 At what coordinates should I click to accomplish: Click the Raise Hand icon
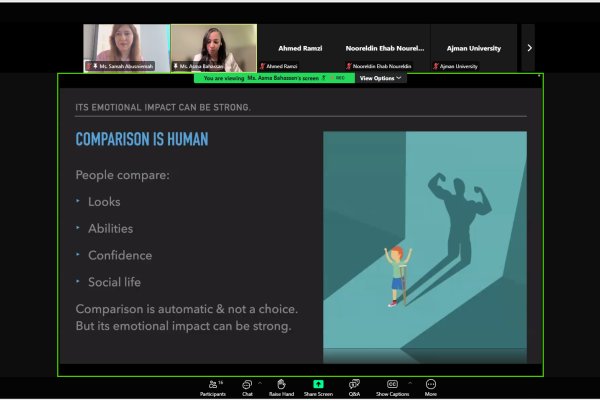(x=281, y=385)
